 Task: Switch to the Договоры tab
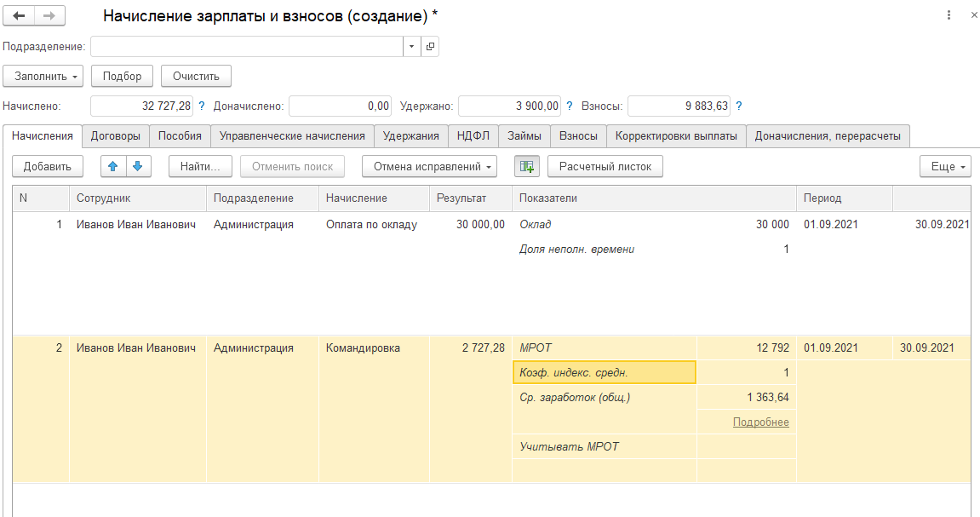[x=116, y=135]
